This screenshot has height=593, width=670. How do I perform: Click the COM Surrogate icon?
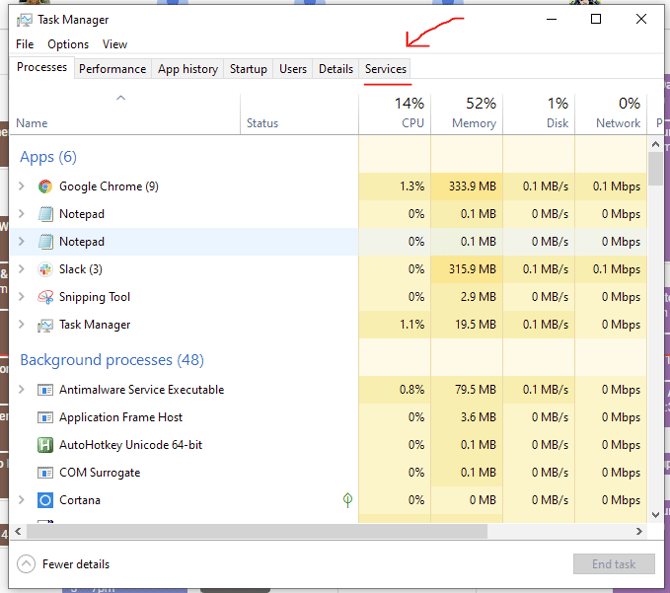point(45,473)
